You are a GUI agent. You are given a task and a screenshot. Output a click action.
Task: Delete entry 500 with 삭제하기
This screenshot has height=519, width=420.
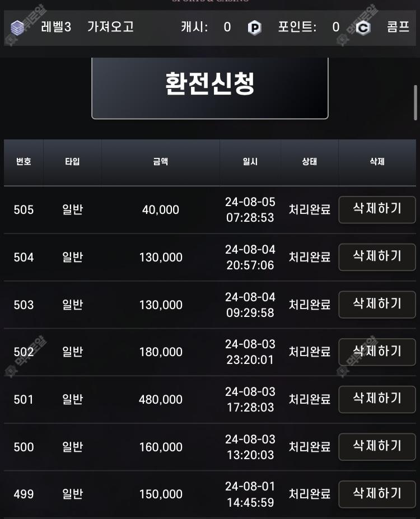tap(377, 447)
